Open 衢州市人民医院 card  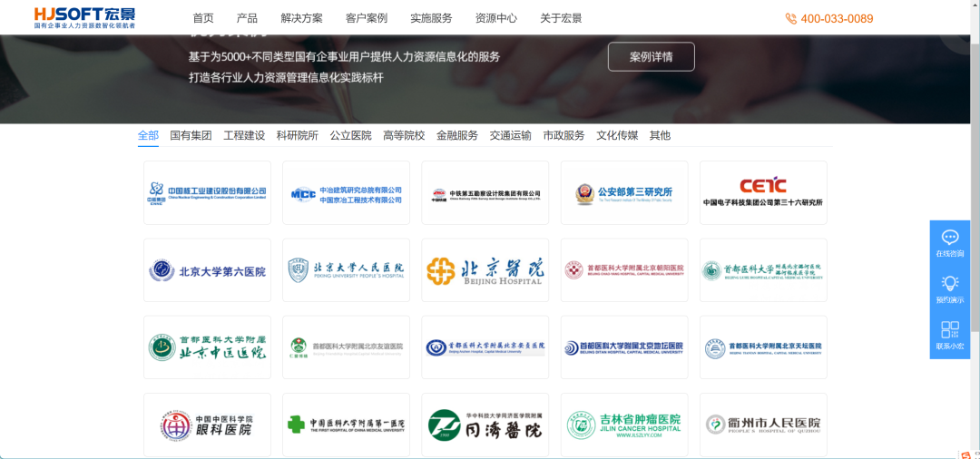[x=763, y=425]
